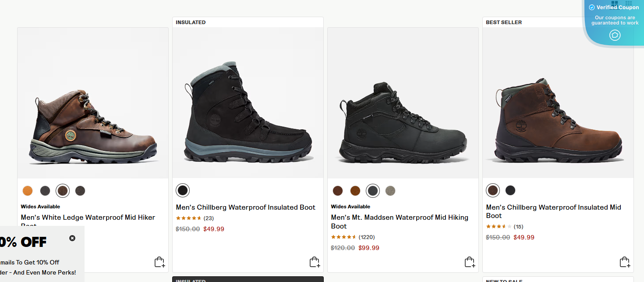Select the gray colorway on Mt. Maddsen boot

373,190
